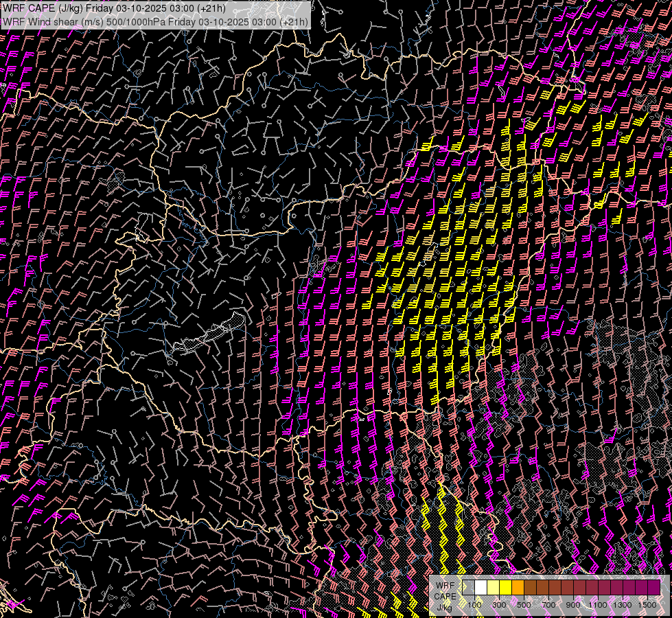This screenshot has height=618, width=672.
Task: Click the 900 legend tick label
Action: (573, 604)
